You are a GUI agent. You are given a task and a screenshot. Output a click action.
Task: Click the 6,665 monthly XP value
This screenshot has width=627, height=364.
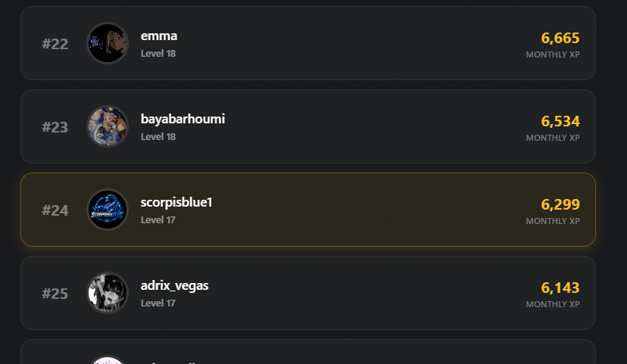[560, 38]
